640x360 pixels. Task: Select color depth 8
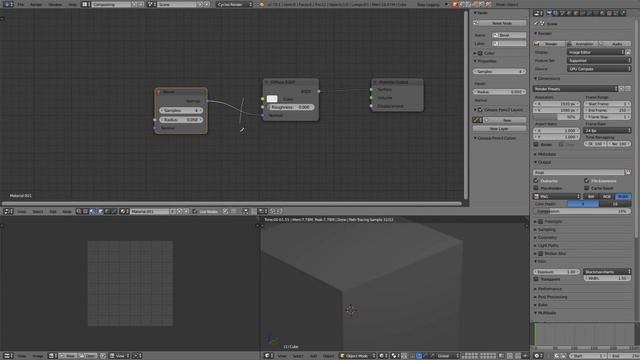pos(583,204)
